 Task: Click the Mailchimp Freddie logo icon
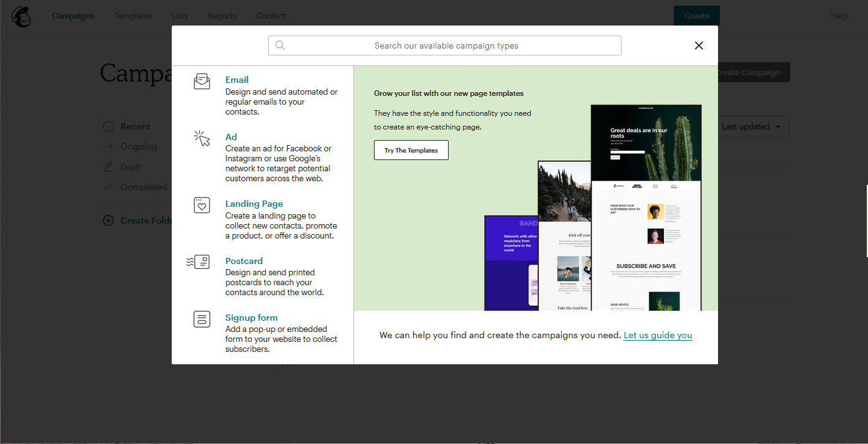tap(21, 16)
